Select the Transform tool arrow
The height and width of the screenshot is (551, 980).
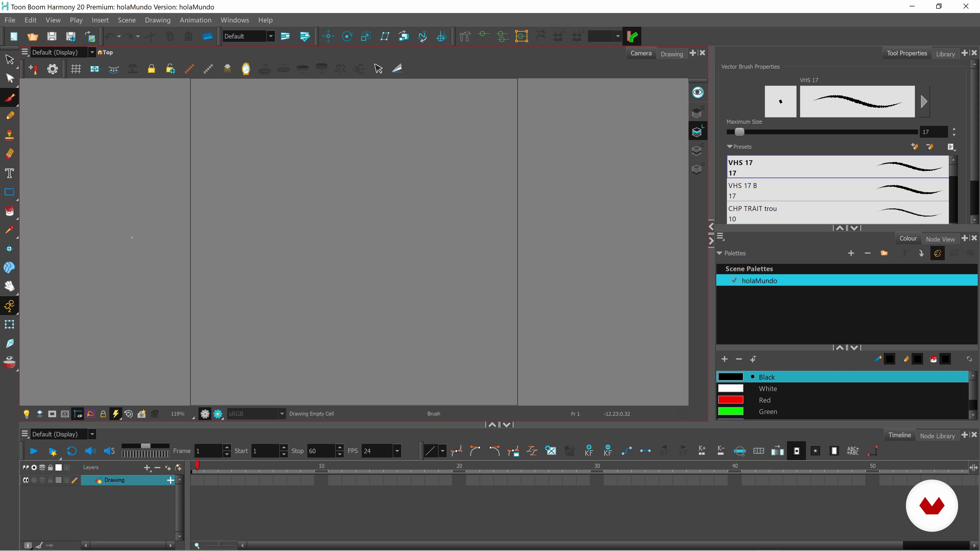(x=9, y=59)
